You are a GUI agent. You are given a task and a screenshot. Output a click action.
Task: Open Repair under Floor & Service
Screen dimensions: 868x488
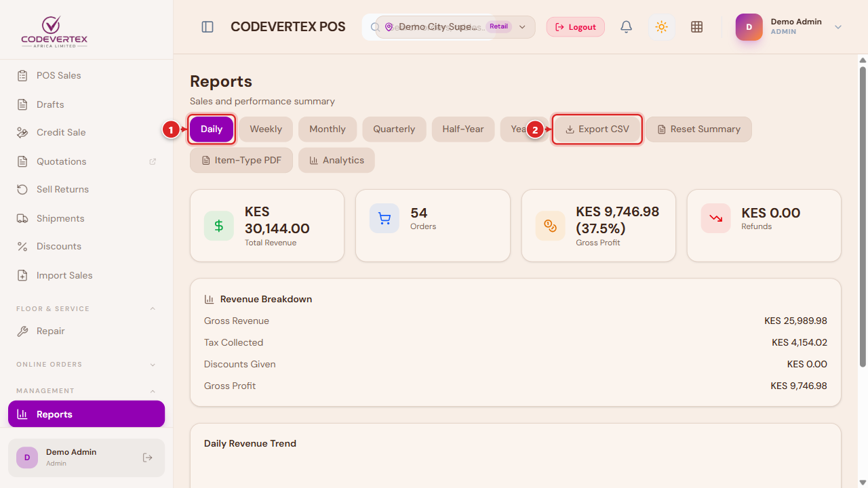pyautogui.click(x=86, y=331)
